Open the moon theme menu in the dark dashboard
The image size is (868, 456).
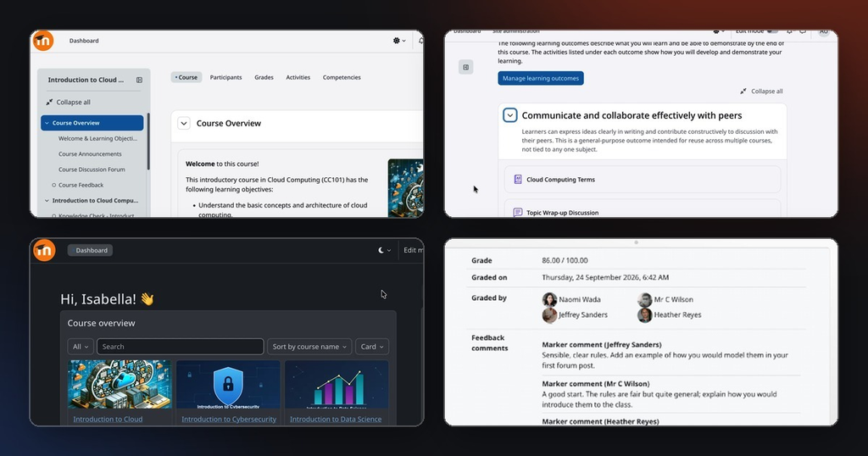[384, 250]
